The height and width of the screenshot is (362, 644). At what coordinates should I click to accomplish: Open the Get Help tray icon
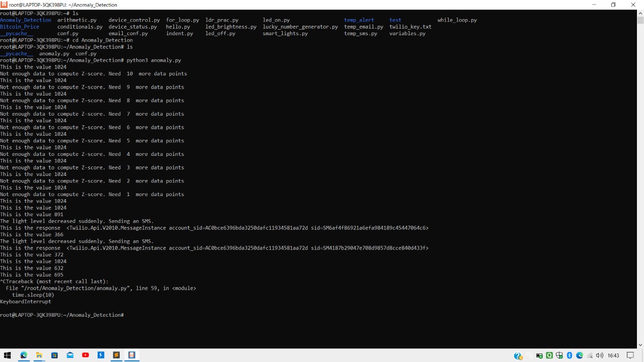coord(518,355)
